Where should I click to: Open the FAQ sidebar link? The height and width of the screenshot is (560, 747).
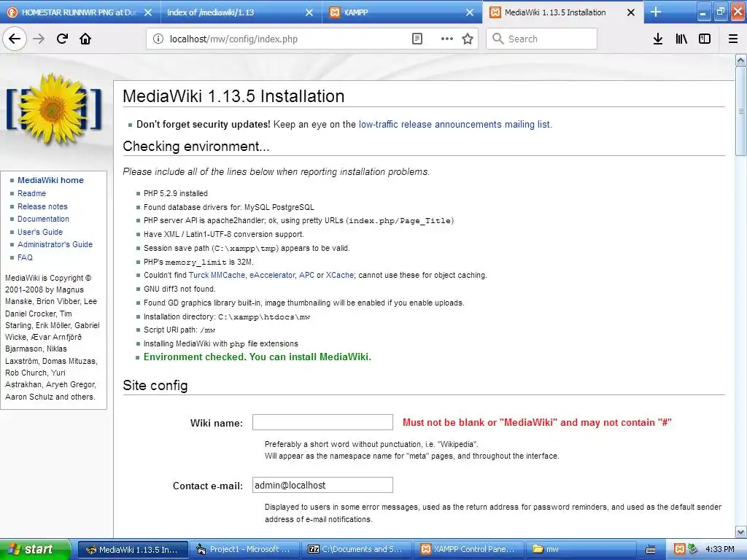coord(26,257)
